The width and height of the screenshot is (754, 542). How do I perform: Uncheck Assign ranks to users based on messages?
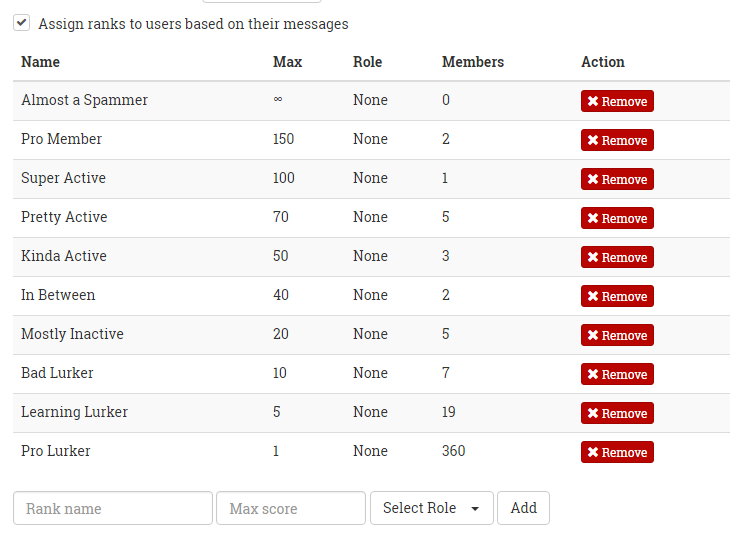pos(22,23)
